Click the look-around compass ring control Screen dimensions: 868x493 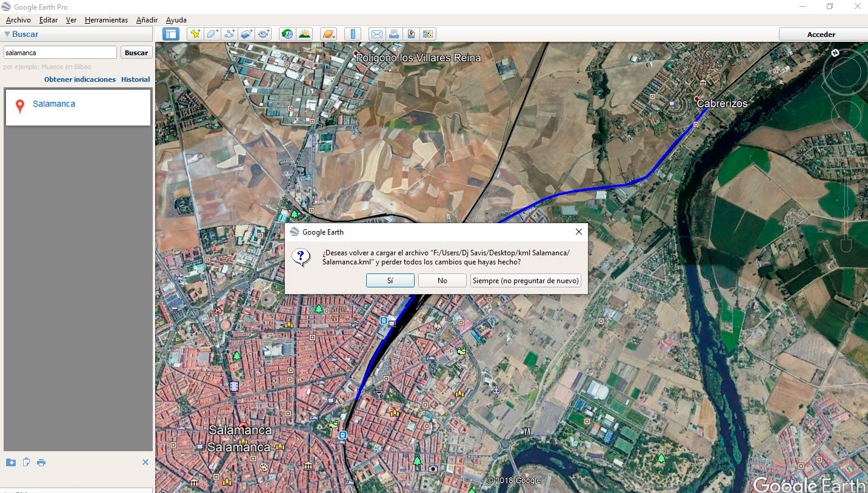tap(846, 72)
